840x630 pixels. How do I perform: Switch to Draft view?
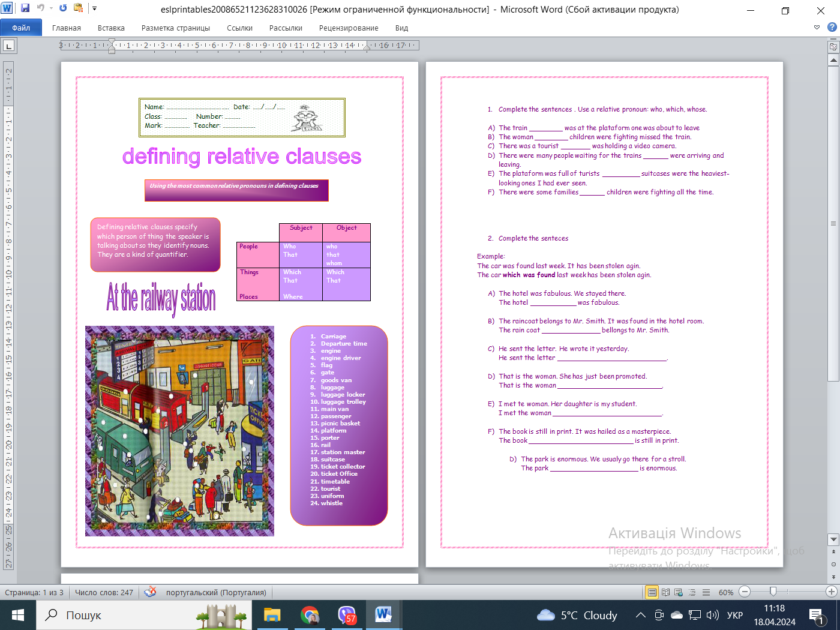[706, 592]
